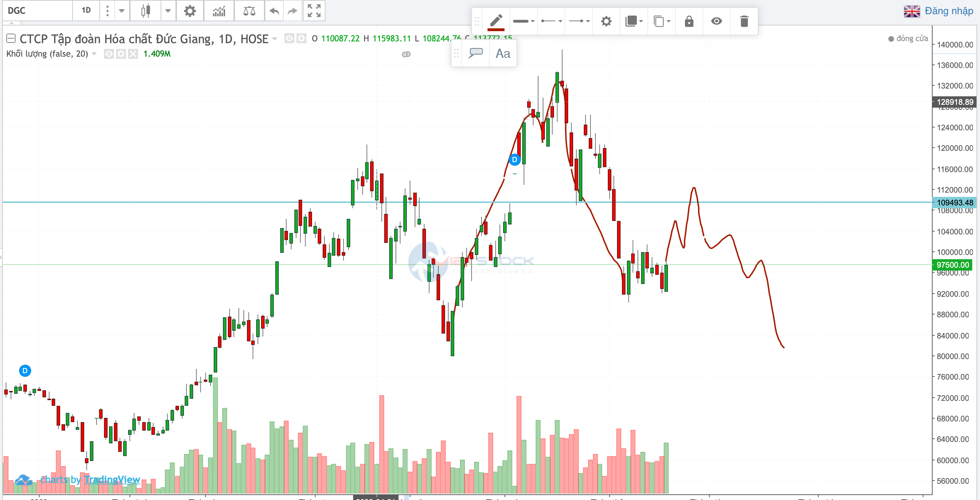Viewport: 980px width, 500px height.
Task: Toggle main series visibility eye in legend
Action: point(289,38)
